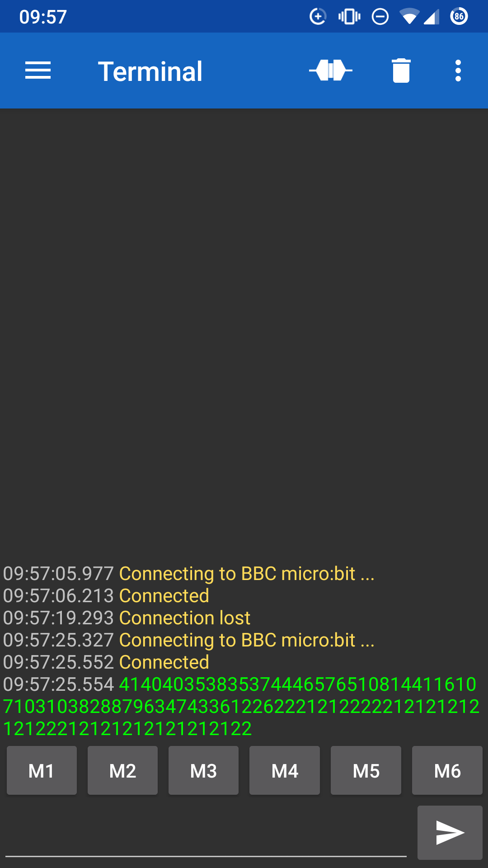Image resolution: width=488 pixels, height=868 pixels.
Task: Run the M3 macro
Action: tap(203, 770)
